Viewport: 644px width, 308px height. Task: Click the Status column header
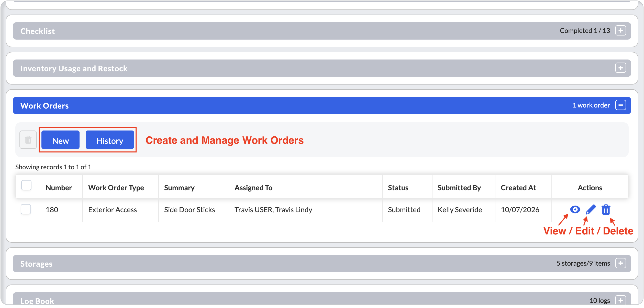click(x=398, y=188)
